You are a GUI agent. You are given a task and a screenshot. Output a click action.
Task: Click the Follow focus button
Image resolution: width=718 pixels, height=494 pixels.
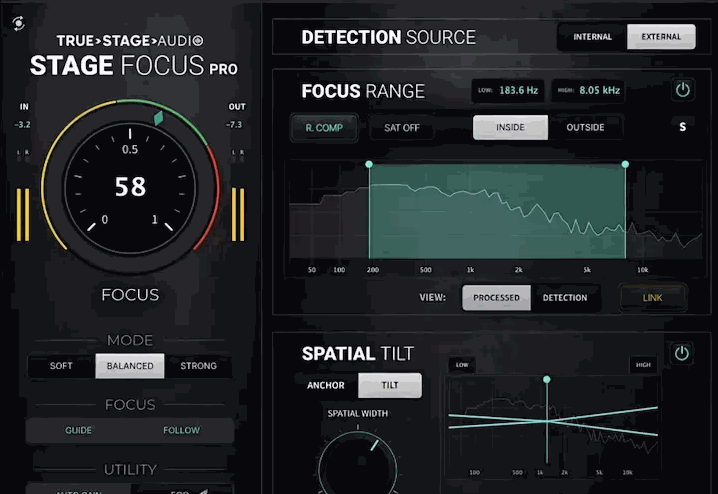pyautogui.click(x=181, y=430)
